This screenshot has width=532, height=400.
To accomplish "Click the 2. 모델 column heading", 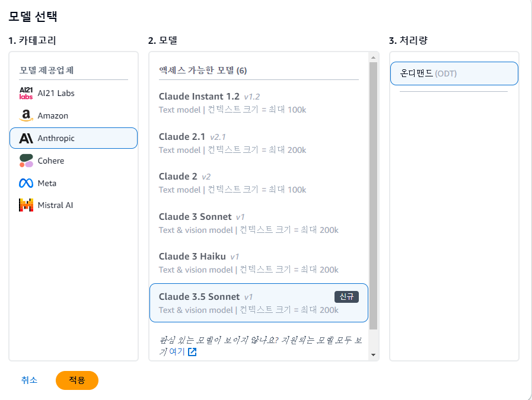I will 163,40.
